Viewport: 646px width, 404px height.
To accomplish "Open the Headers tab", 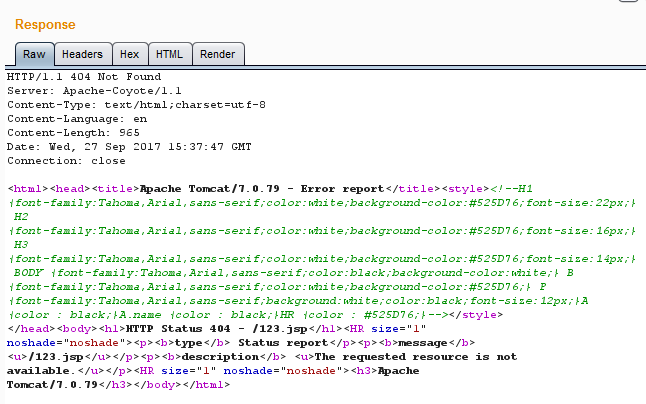I will [81, 55].
